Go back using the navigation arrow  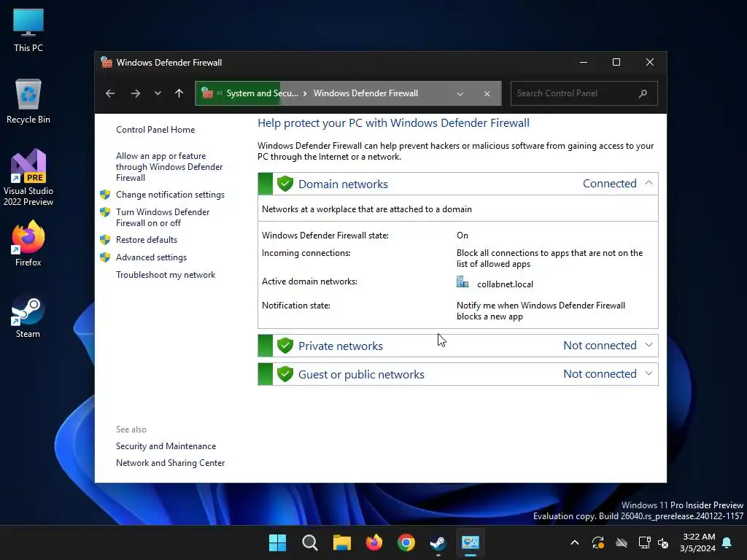point(110,93)
